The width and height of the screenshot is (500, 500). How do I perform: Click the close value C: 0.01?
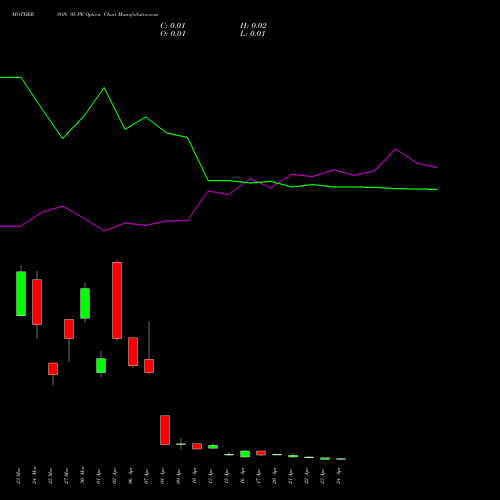tap(173, 26)
